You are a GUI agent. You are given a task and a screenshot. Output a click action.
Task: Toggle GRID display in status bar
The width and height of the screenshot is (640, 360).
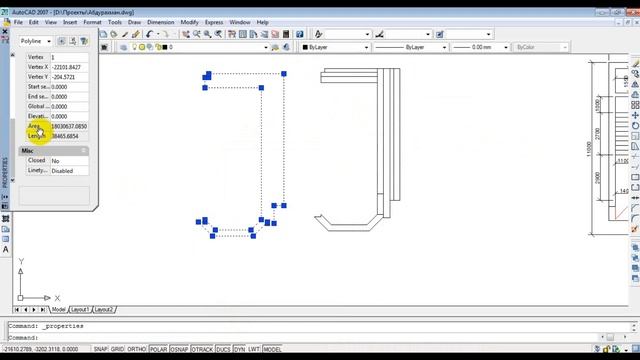tap(117, 349)
